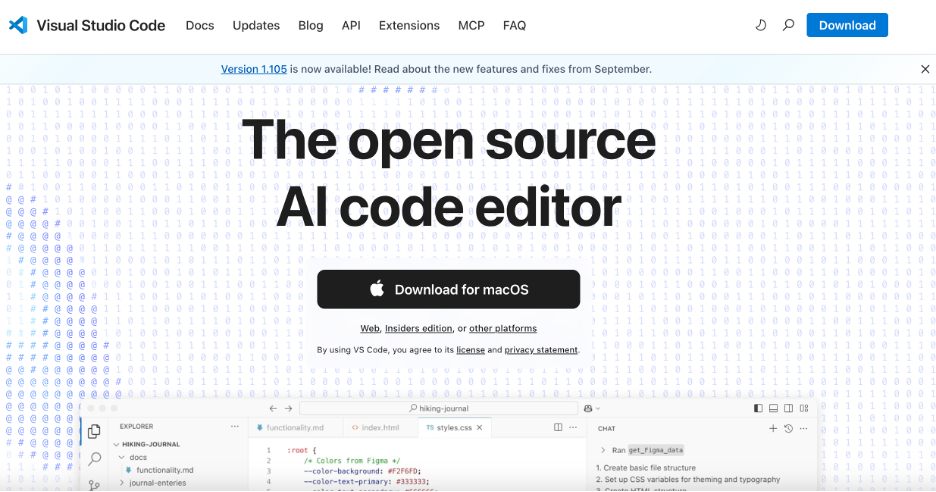Open site search with the magnifier icon
The image size is (936, 492).
pos(789,25)
